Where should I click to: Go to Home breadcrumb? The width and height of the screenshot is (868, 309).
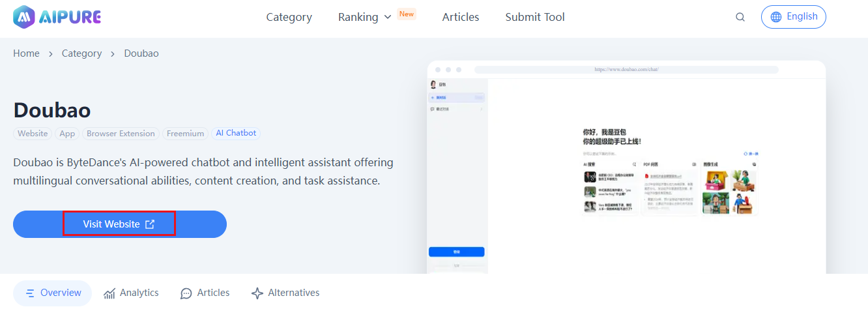26,53
